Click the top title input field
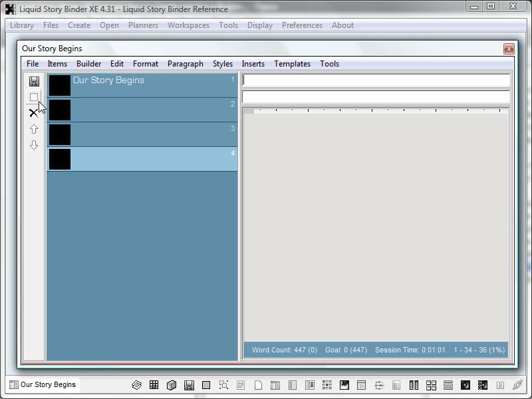Screen dimensions: 532x399 (x=376, y=80)
